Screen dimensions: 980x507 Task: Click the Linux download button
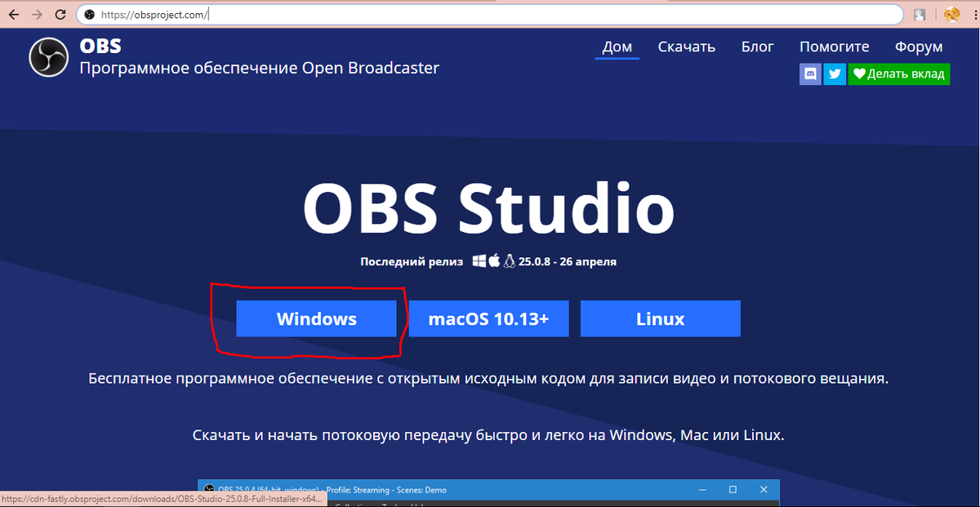[661, 318]
